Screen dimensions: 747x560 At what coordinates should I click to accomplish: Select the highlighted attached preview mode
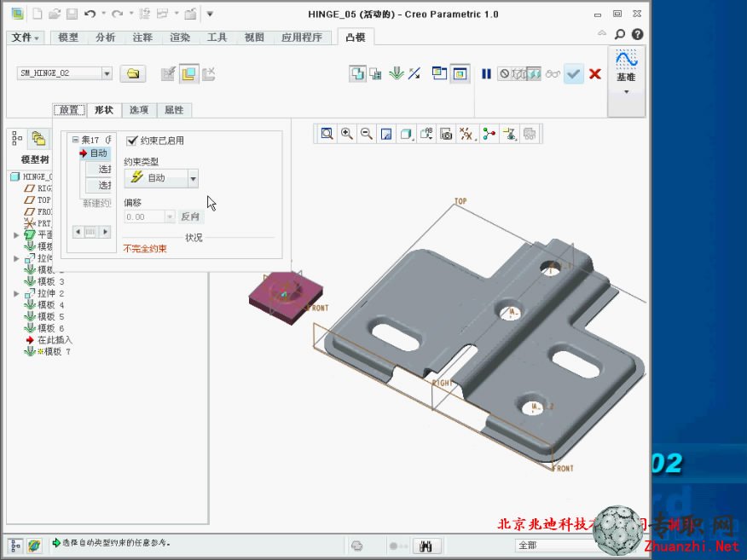point(534,74)
